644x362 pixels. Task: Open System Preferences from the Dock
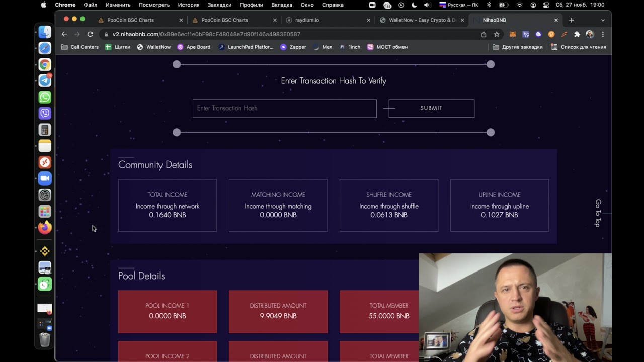tap(45, 195)
